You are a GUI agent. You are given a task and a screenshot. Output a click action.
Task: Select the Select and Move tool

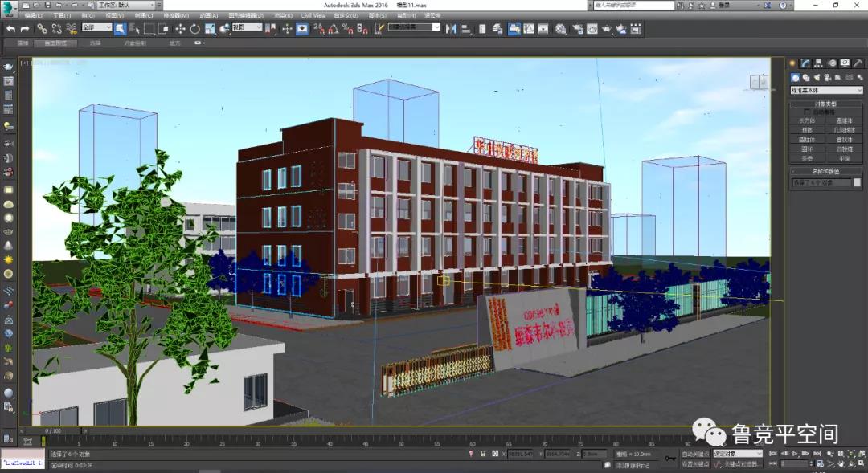click(179, 29)
